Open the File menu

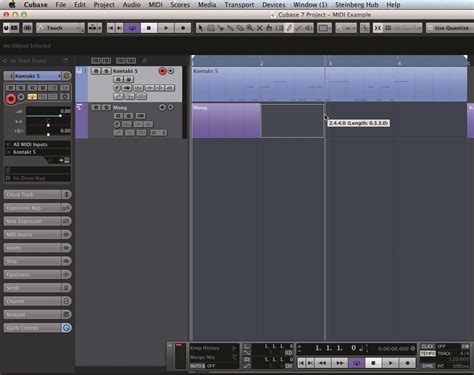tap(61, 5)
